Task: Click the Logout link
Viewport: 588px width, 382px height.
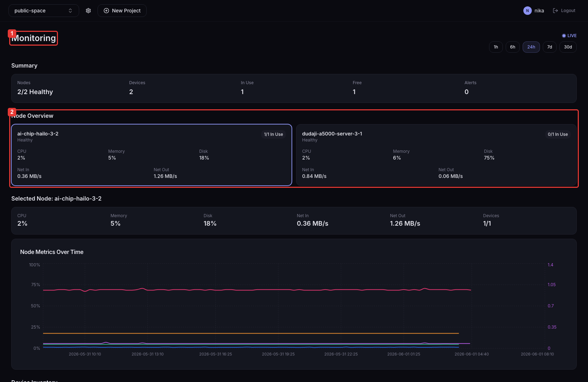Action: [564, 11]
